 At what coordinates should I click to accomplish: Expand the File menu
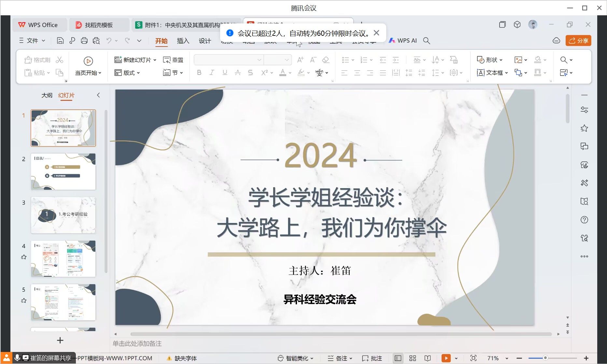(32, 41)
